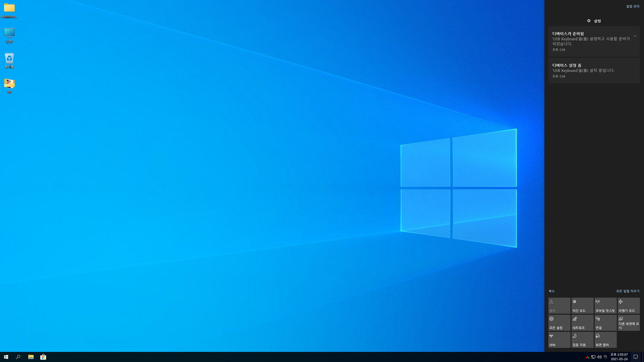Image resolution: width=644 pixels, height=362 pixels.
Task: Click Show Desktop sliver at taskbar end
Action: point(643,357)
